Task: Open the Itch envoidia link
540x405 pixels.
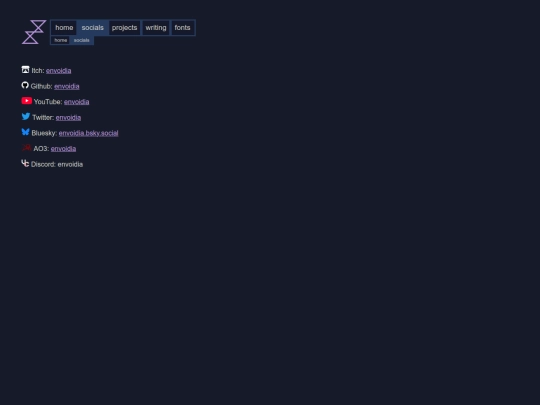Action: click(x=59, y=71)
